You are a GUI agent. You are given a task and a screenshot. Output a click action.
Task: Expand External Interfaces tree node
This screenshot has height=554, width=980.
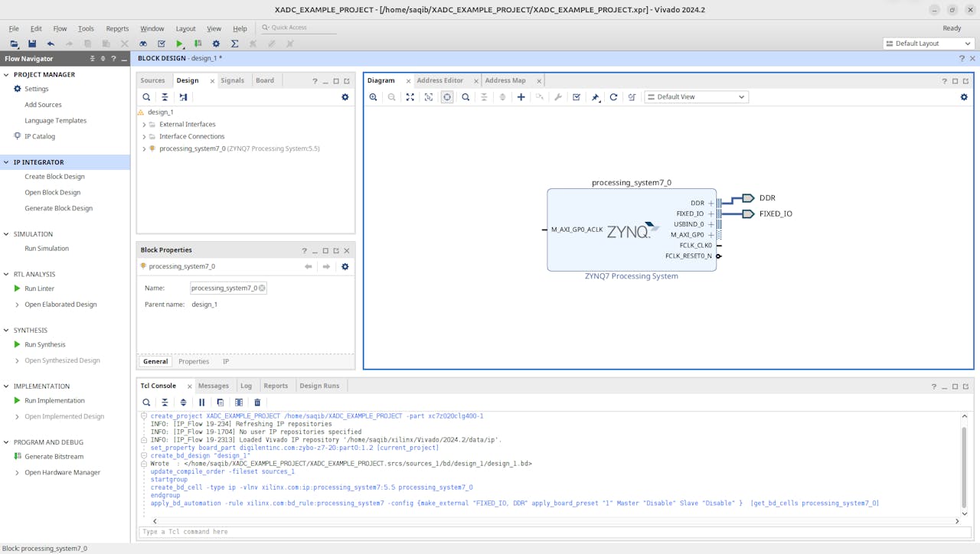point(144,125)
